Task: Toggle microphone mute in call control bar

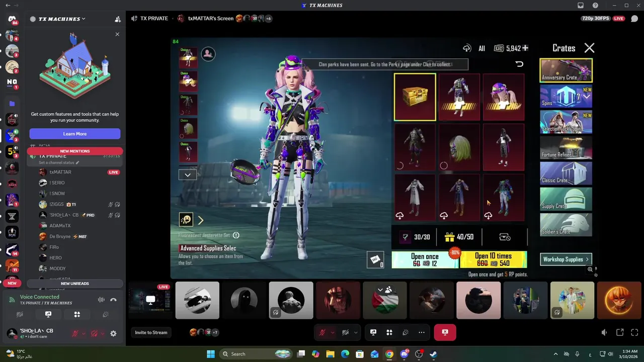Action: (x=322, y=332)
